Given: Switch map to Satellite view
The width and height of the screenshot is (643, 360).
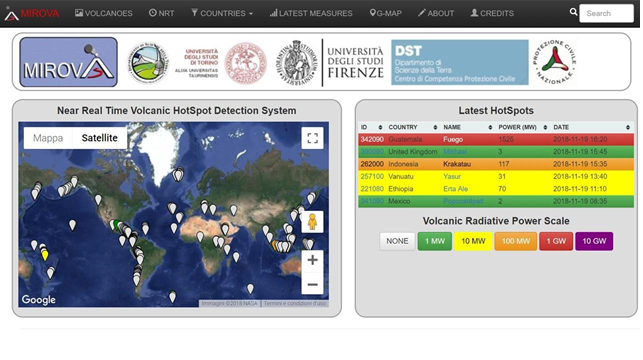Looking at the screenshot, I should click(x=100, y=138).
